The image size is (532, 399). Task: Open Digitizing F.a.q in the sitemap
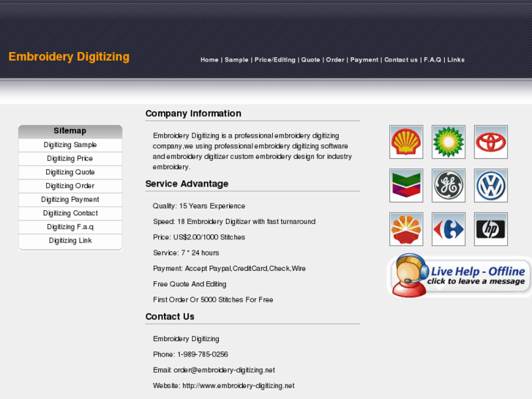point(70,227)
